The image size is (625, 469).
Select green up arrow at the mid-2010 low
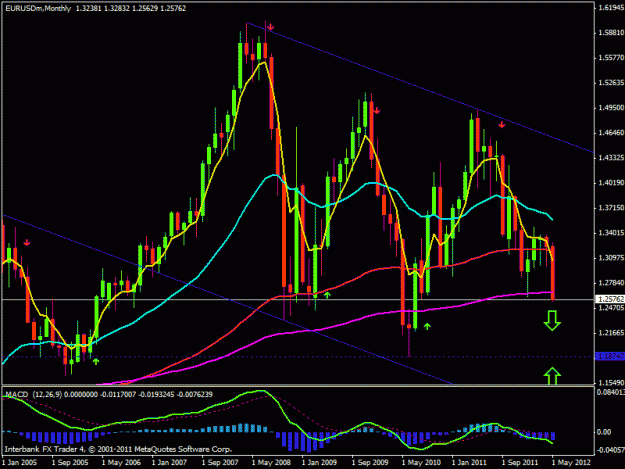[427, 326]
